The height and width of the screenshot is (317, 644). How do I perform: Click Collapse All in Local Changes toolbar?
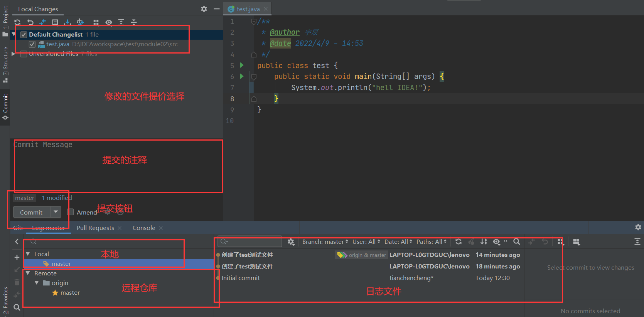pyautogui.click(x=134, y=22)
